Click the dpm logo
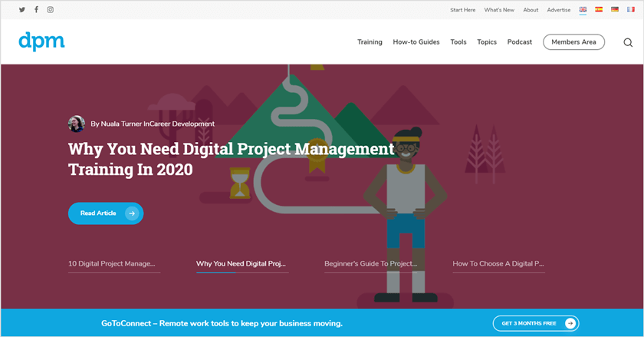644x337 pixels. point(41,41)
